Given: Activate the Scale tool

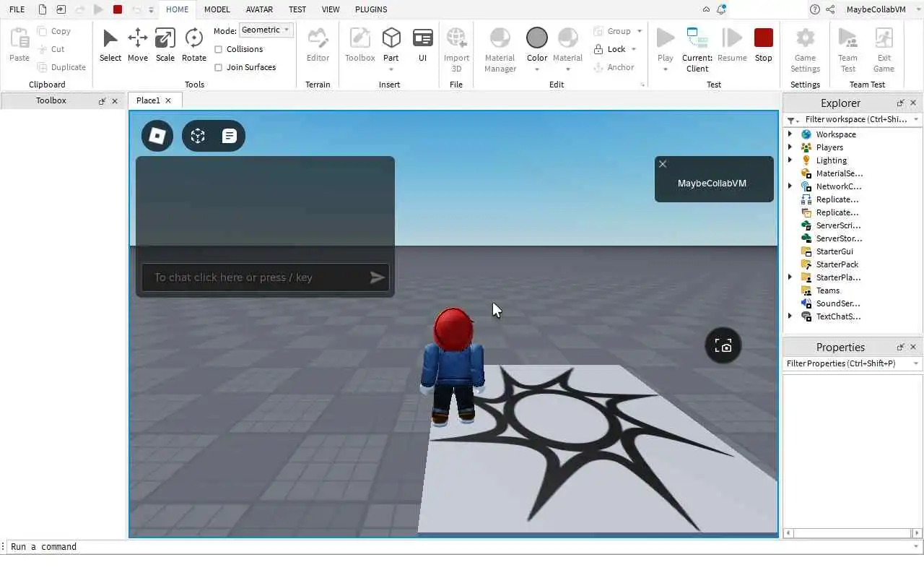Looking at the screenshot, I should 165,45.
